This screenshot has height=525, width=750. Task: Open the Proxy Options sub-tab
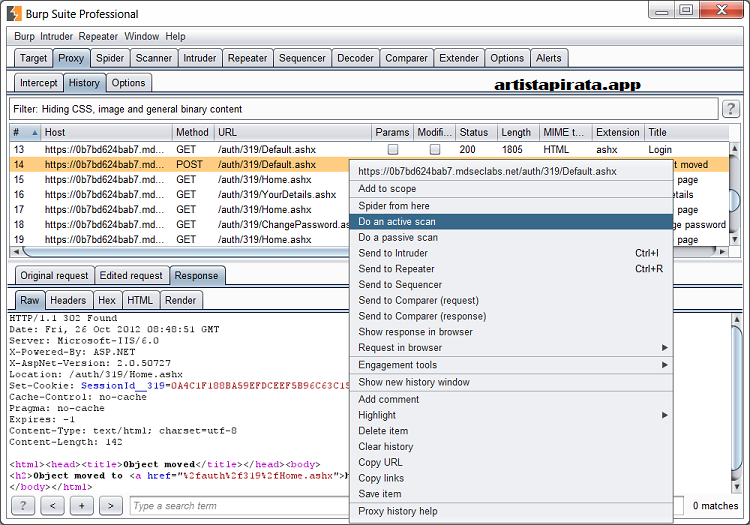[x=128, y=83]
